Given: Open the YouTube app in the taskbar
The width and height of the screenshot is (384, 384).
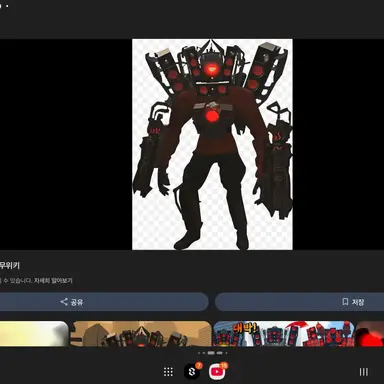Looking at the screenshot, I should click(217, 371).
